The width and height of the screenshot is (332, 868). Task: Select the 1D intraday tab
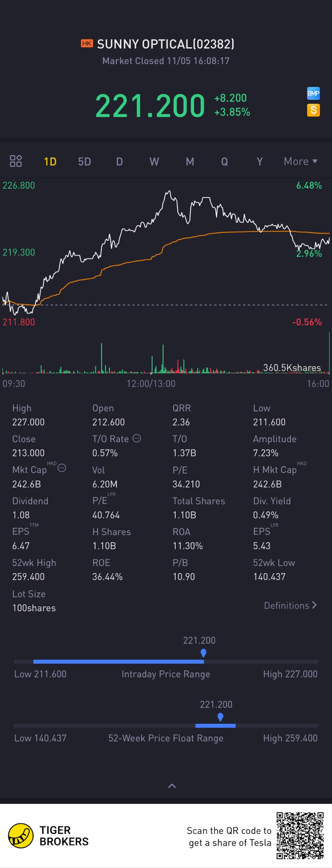coord(50,161)
